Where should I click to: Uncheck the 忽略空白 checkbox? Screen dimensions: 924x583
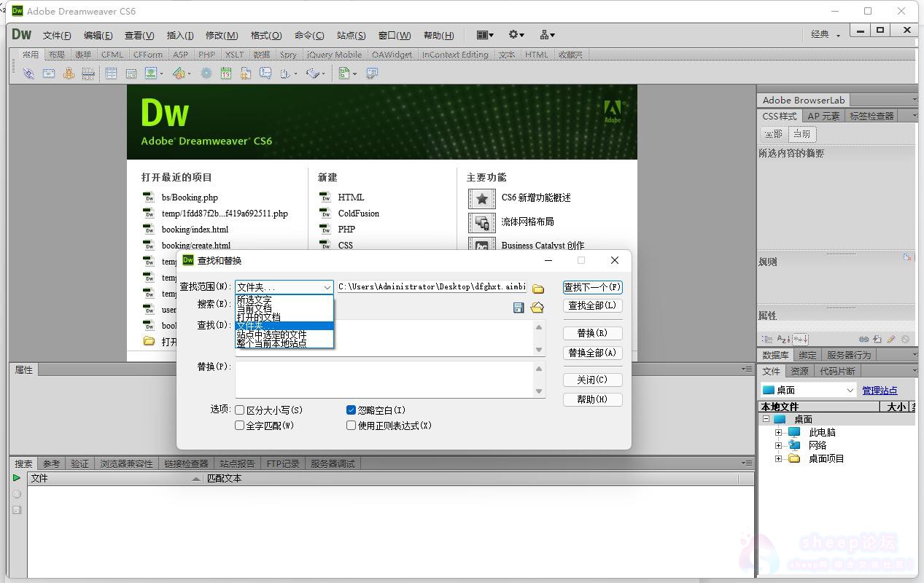click(351, 410)
